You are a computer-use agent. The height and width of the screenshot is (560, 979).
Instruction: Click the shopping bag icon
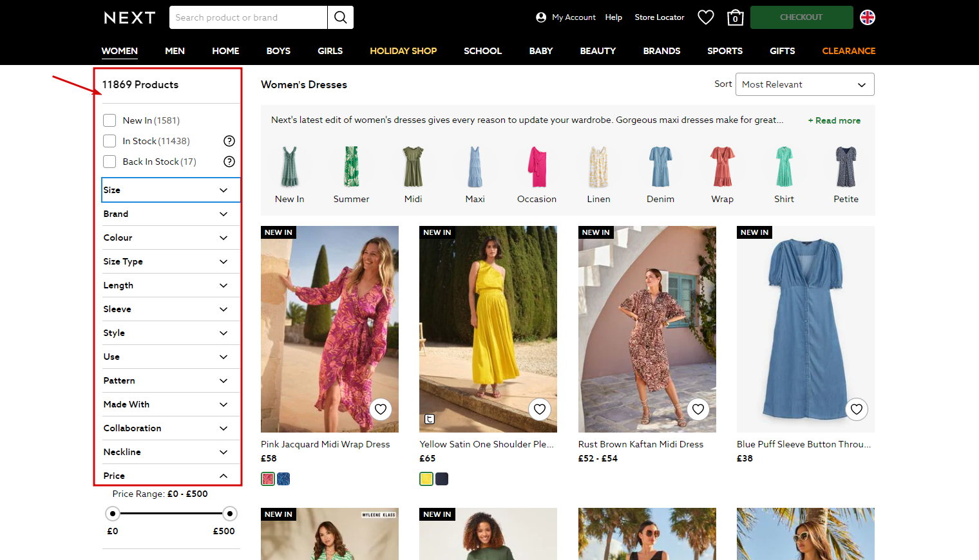735,18
